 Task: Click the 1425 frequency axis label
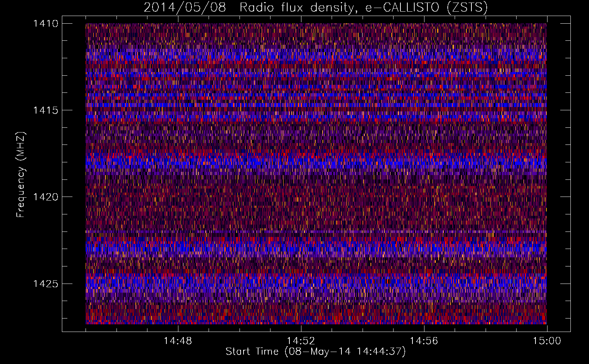point(46,284)
